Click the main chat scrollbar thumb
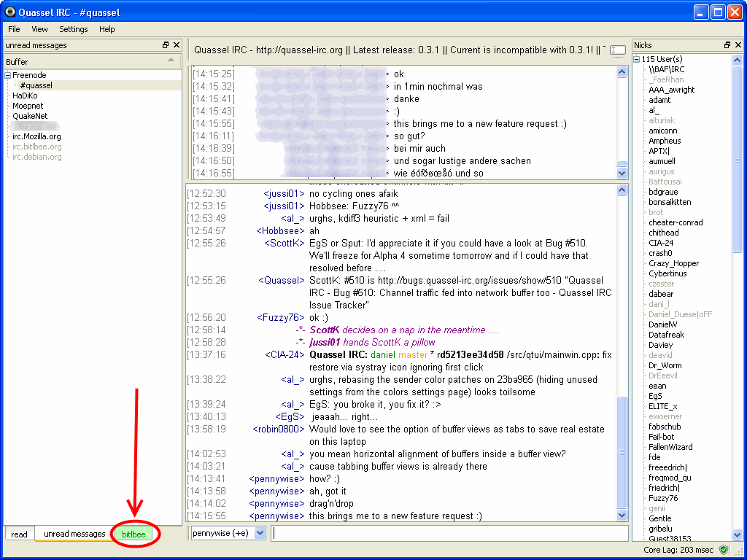 (622, 452)
